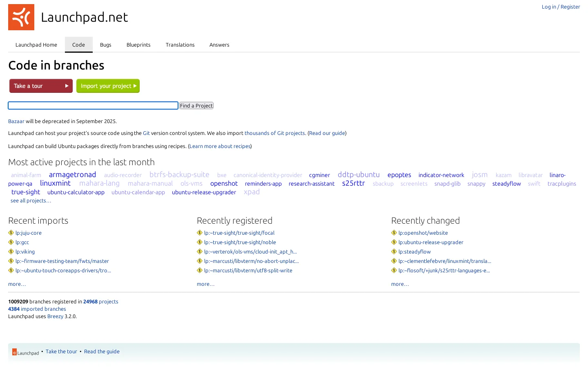This screenshot has width=588, height=368.
Task: Open the Launchpad Home tab
Action: pos(36,45)
